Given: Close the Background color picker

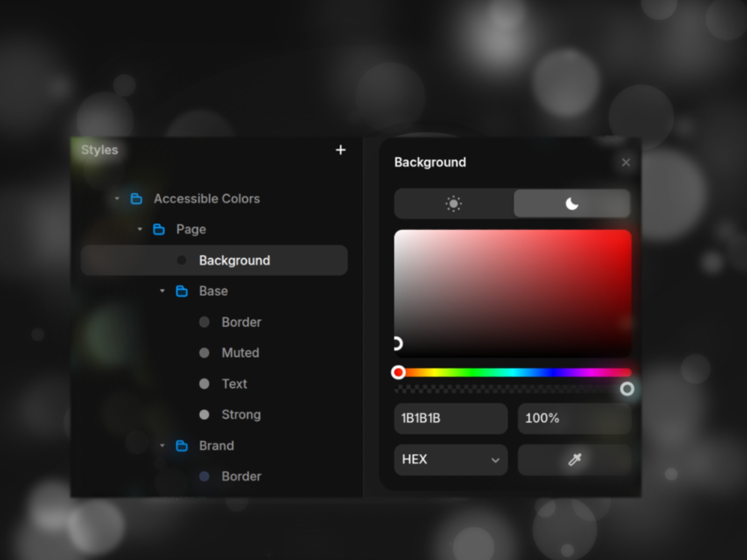Looking at the screenshot, I should coord(626,162).
